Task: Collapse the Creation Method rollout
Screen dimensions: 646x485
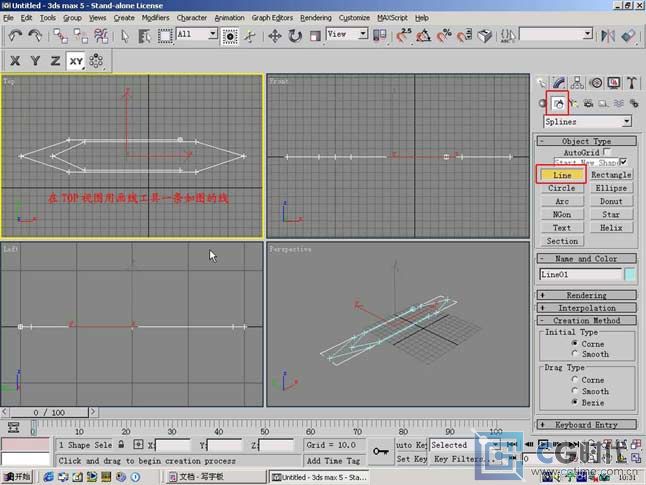Action: click(586, 320)
